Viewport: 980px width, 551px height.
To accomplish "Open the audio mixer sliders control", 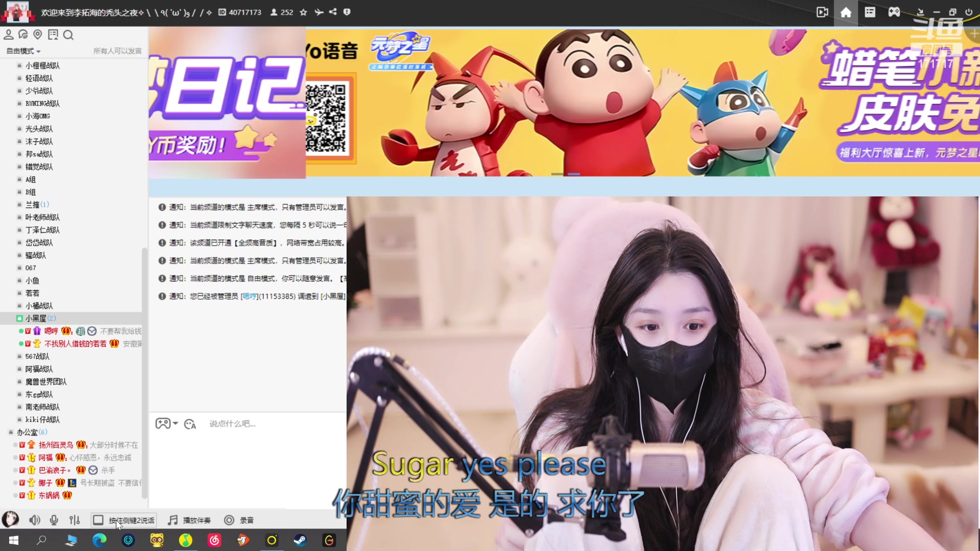I will [75, 519].
